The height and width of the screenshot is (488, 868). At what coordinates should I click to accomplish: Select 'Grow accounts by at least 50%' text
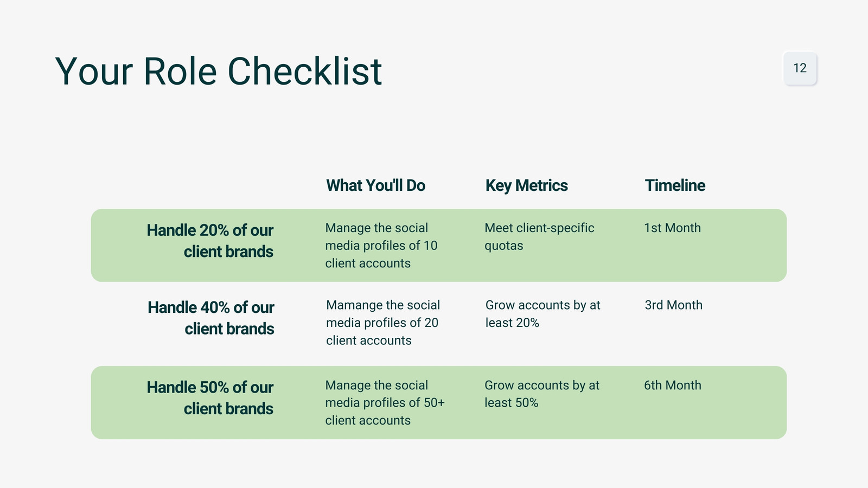(541, 394)
